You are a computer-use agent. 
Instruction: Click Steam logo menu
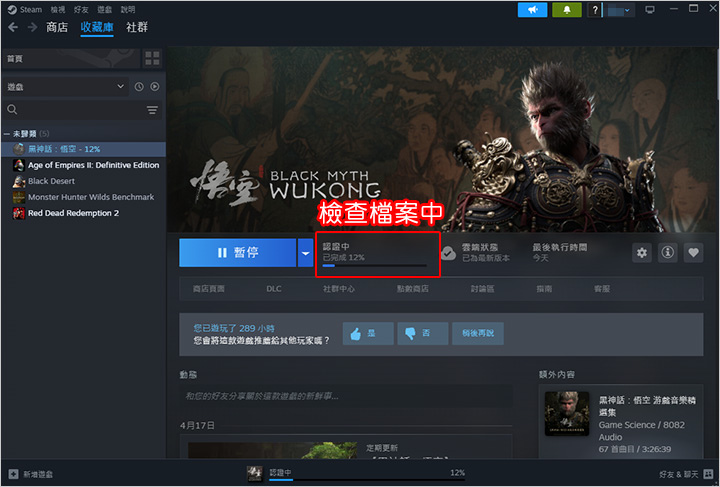(x=25, y=10)
